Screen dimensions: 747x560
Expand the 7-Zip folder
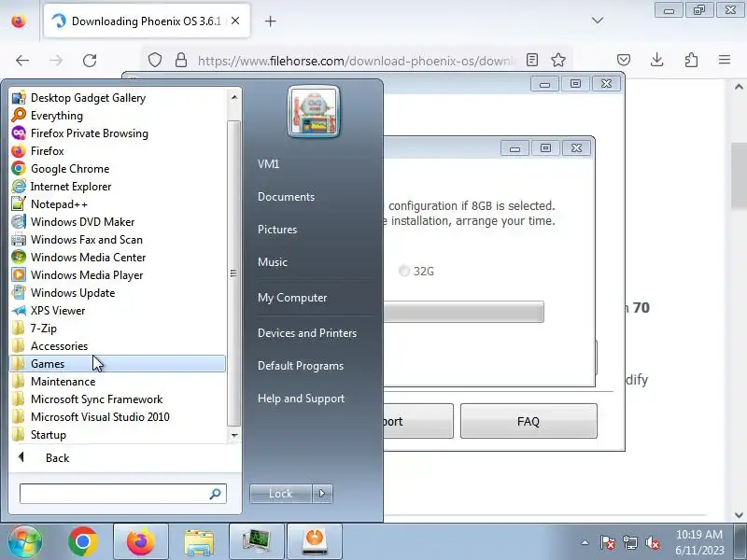(x=118, y=329)
